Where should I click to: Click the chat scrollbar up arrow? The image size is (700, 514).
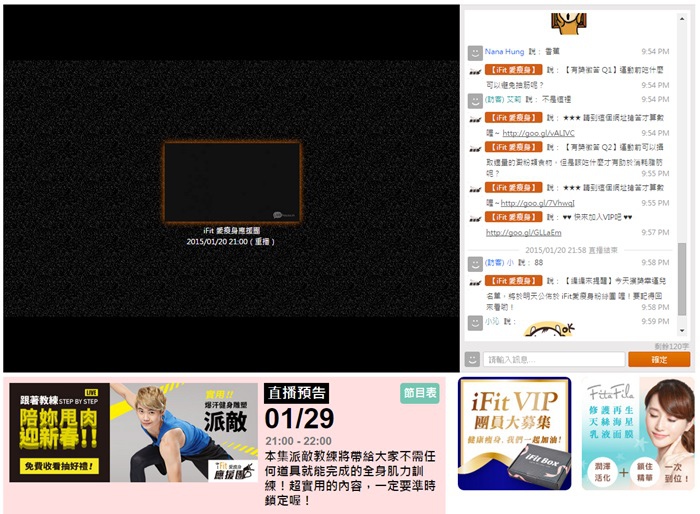682,19
